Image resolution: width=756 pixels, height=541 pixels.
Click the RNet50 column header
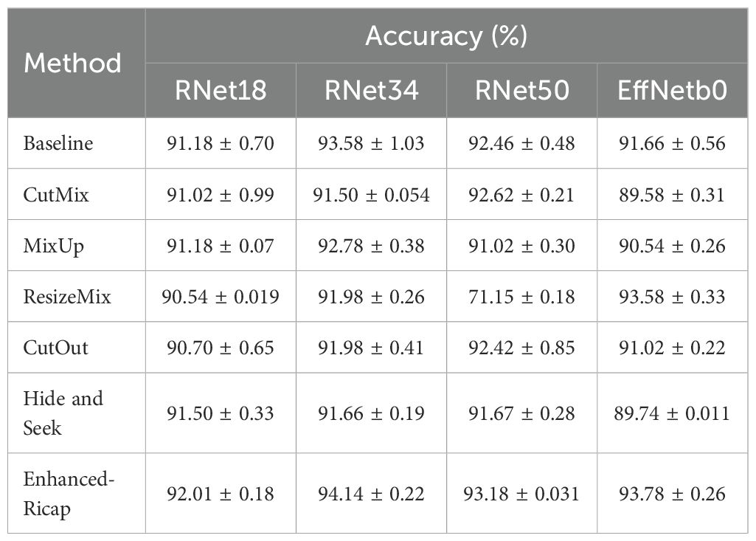coord(521,90)
